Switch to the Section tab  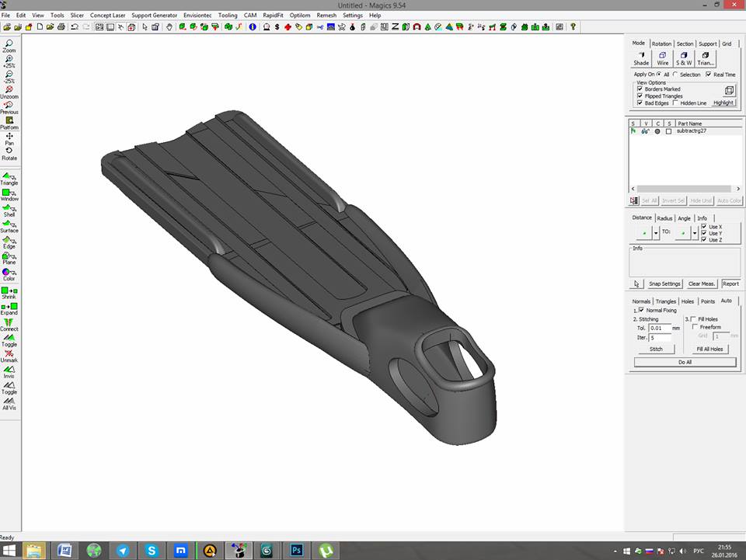point(685,43)
